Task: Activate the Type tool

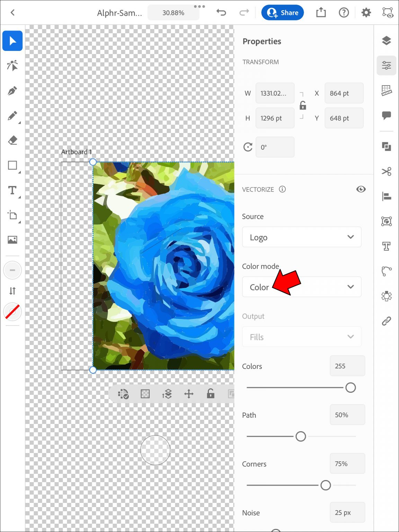Action: click(12, 190)
